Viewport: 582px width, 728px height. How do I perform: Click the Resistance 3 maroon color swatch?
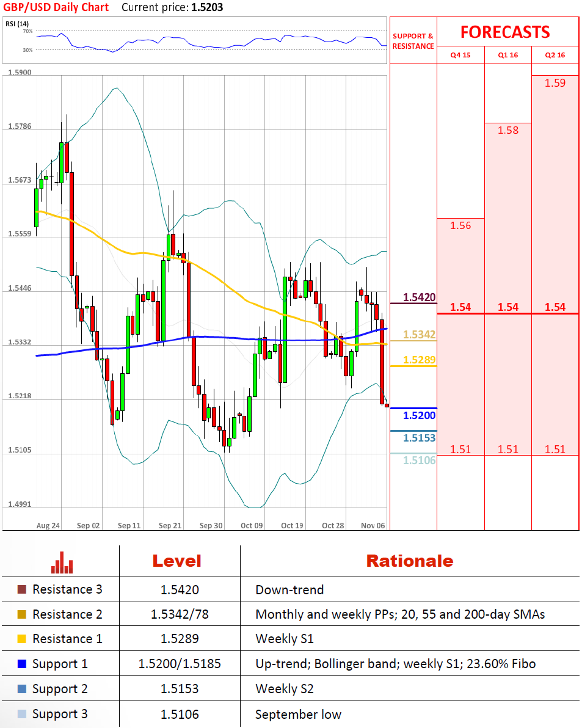point(22,589)
